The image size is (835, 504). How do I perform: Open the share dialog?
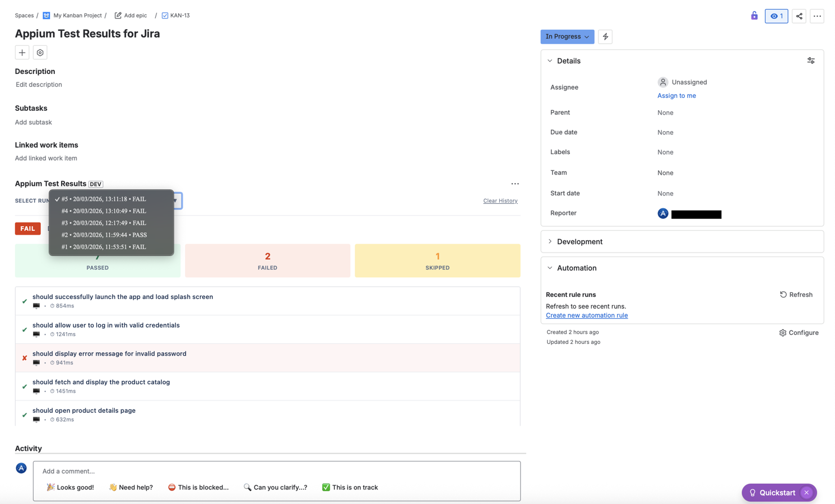[x=799, y=16]
